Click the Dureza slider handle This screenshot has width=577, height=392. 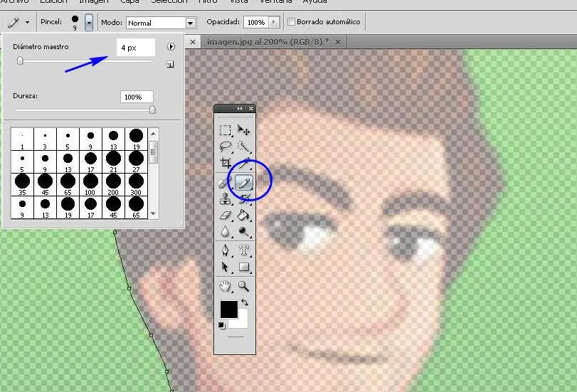tap(152, 110)
